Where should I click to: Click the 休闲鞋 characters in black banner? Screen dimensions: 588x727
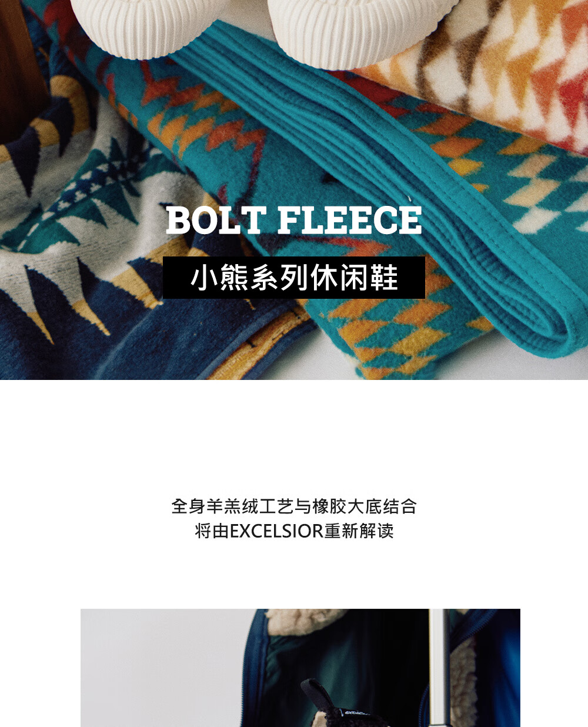point(355,278)
